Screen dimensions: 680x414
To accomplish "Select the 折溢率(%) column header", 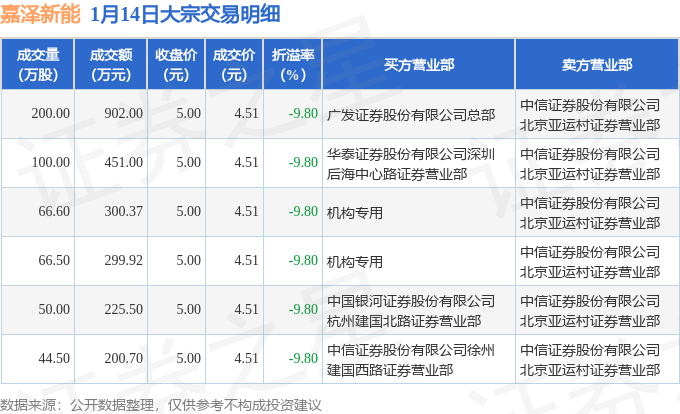I will 293,65.
